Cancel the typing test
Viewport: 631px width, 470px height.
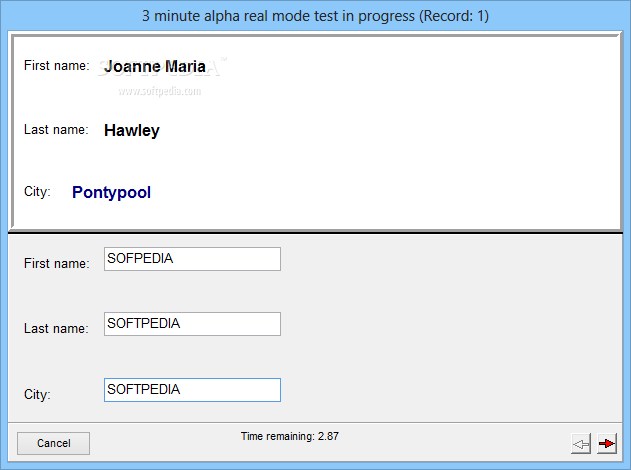(54, 443)
